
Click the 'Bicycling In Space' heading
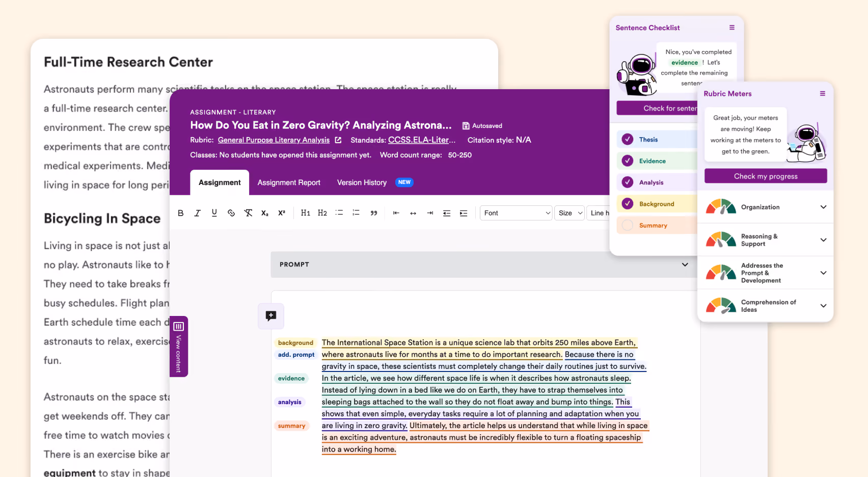tap(102, 219)
